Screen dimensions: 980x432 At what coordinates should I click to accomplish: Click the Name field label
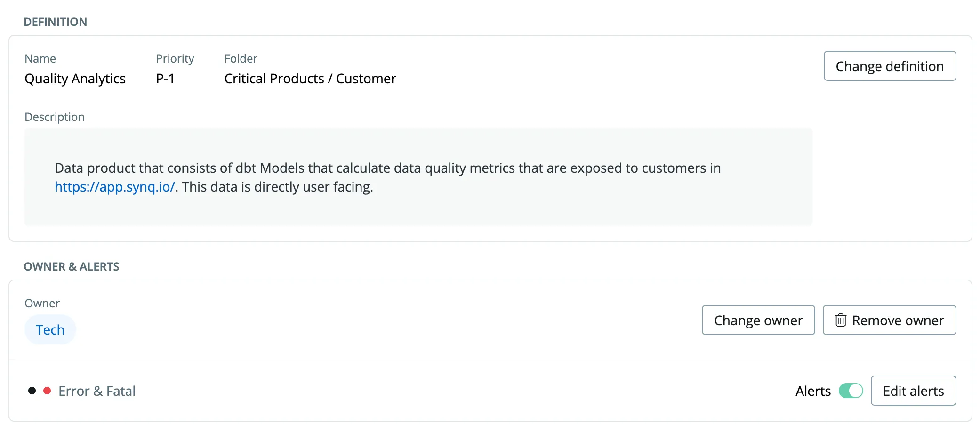pos(40,58)
